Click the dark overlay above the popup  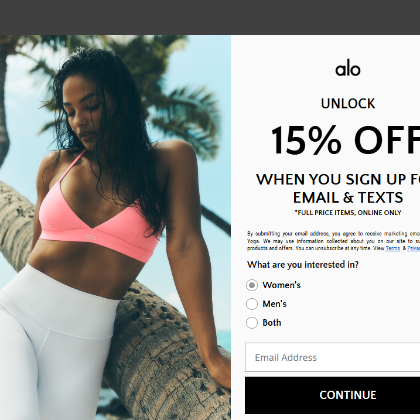(210, 17)
